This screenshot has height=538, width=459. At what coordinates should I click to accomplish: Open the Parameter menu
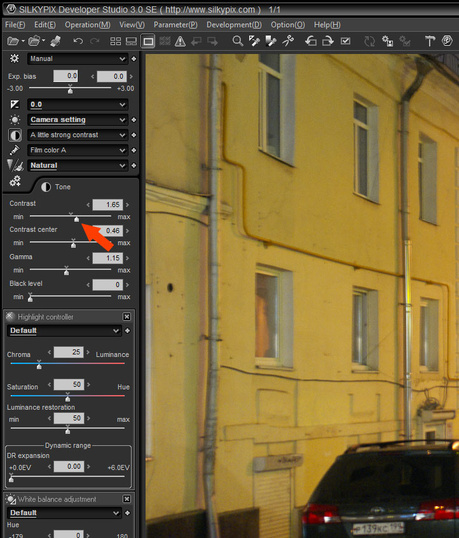coord(175,25)
